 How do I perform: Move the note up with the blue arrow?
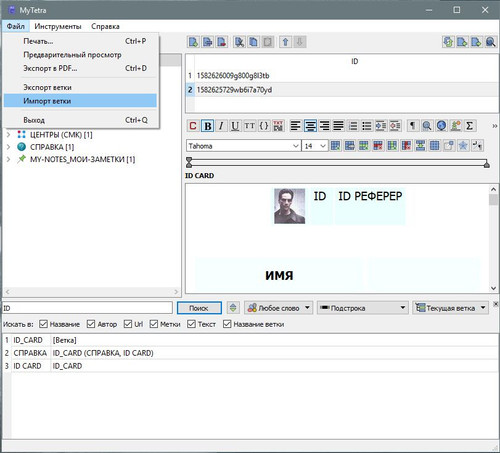coord(285,42)
